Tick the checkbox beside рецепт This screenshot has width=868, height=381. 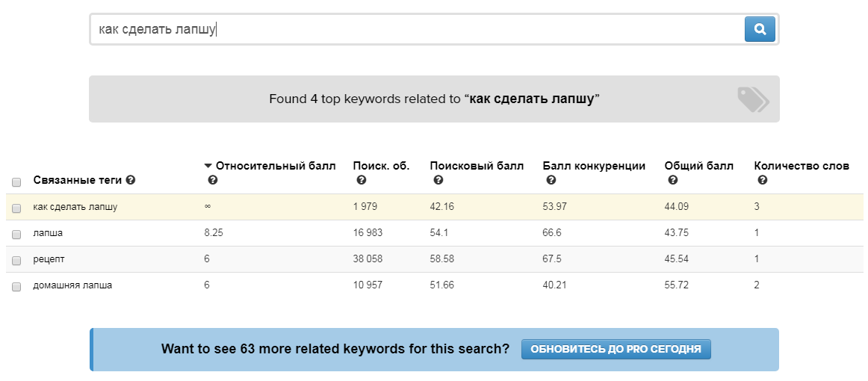point(16,260)
